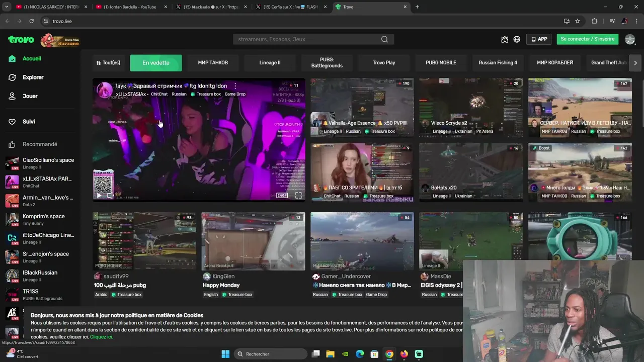
Task: Open the Chrome extensions puzzle icon
Action: tap(595, 21)
